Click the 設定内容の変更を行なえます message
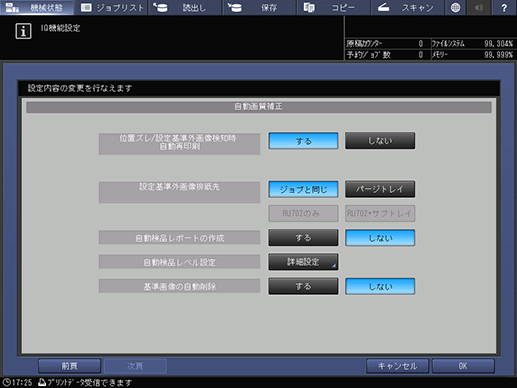 80,88
